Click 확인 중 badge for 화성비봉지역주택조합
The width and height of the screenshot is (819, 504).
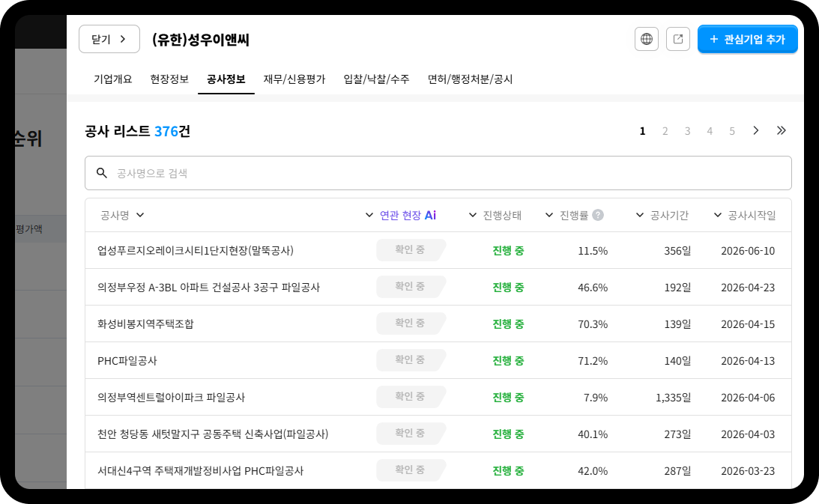coord(411,323)
